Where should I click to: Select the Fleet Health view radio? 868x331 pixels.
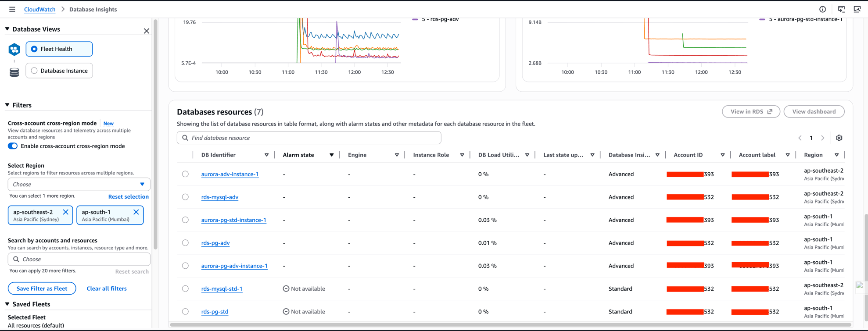[34, 49]
